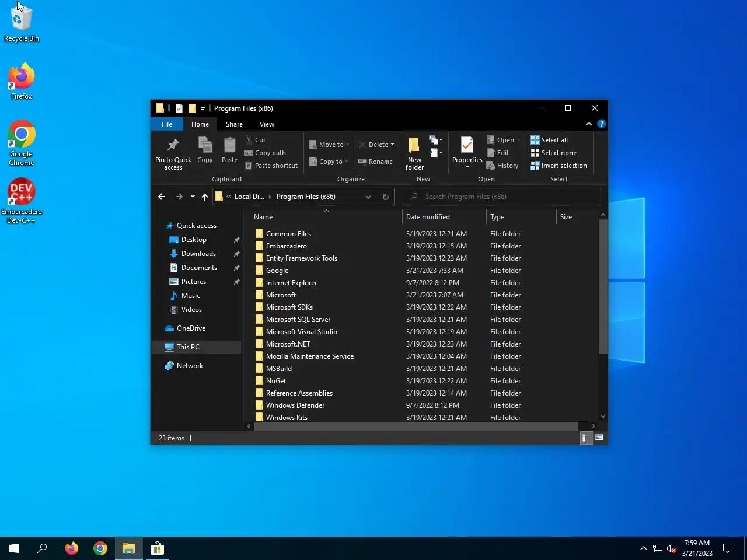Image resolution: width=747 pixels, height=560 pixels.
Task: Open Help question mark icon
Action: coord(601,124)
